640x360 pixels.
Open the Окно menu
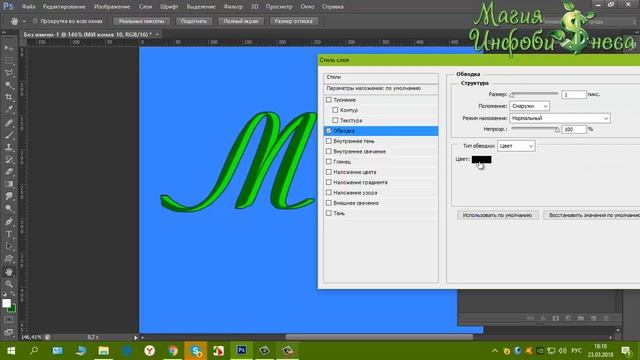[x=307, y=7]
